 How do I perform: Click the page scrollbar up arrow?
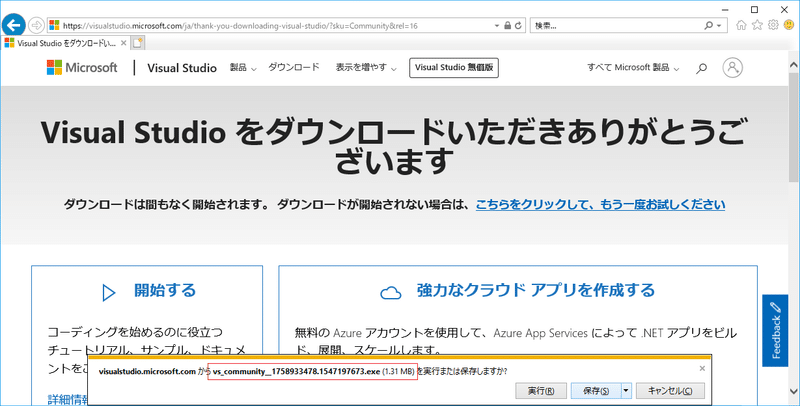(x=794, y=65)
